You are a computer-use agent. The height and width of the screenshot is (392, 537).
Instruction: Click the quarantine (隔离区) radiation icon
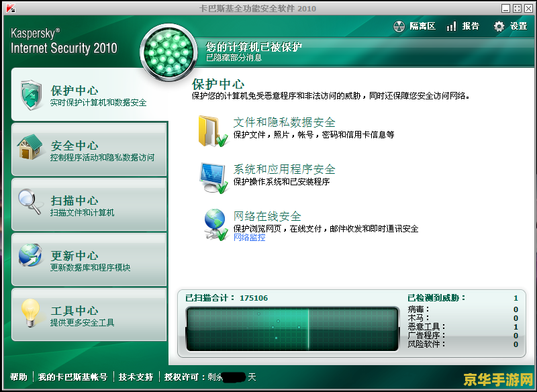[x=399, y=26]
